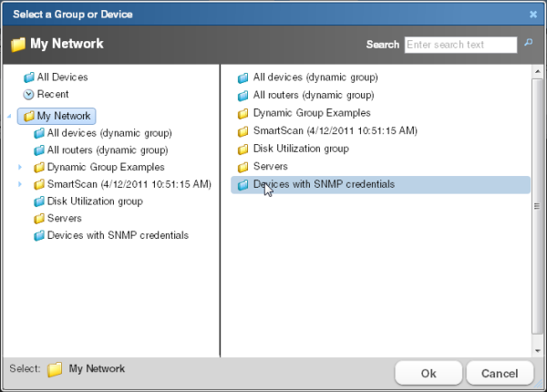Click right pane All devices (dynamic group) icon

[243, 77]
